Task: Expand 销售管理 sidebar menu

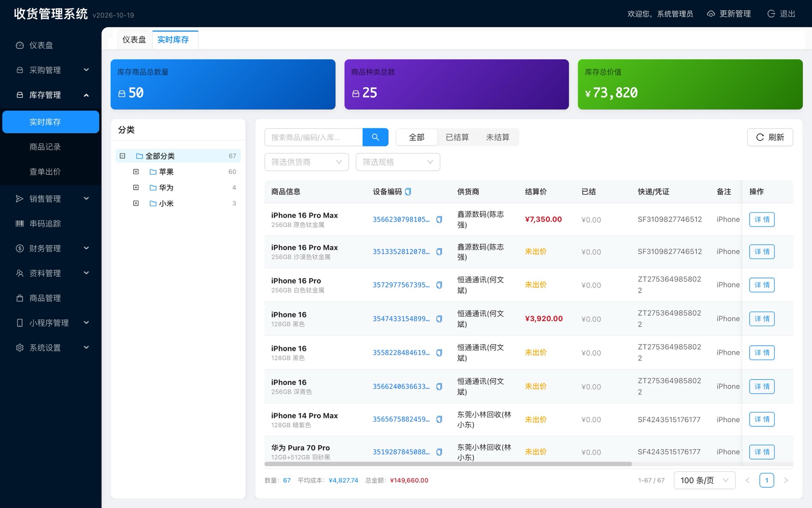Action: (x=51, y=199)
